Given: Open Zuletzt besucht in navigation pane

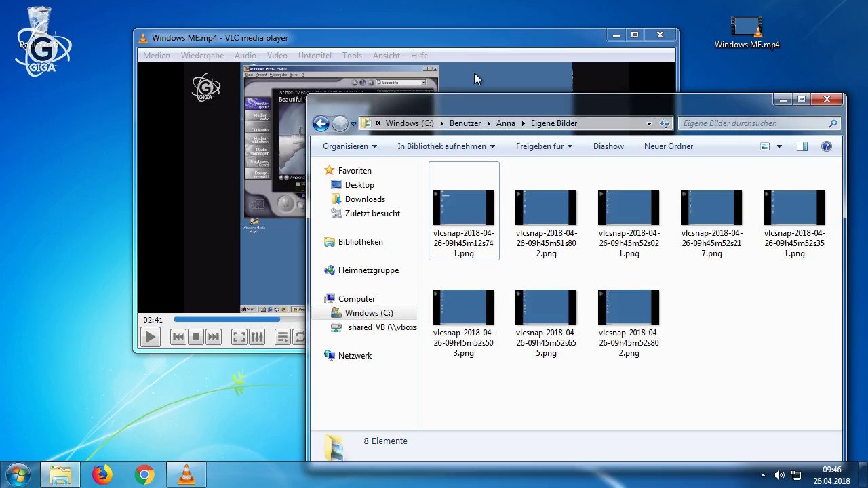Looking at the screenshot, I should (x=372, y=213).
